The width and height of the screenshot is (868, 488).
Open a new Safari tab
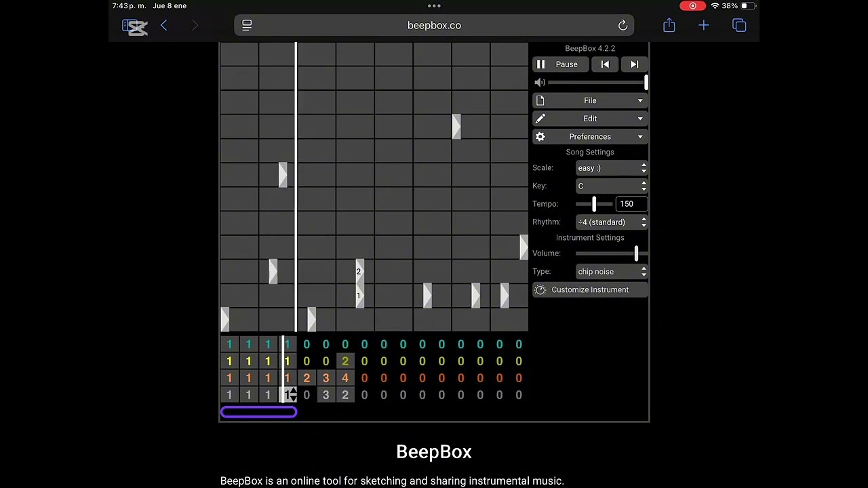[704, 25]
